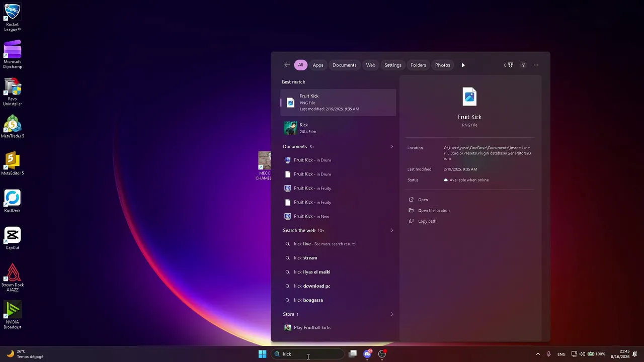Open Discord from the taskbar

pos(367,354)
